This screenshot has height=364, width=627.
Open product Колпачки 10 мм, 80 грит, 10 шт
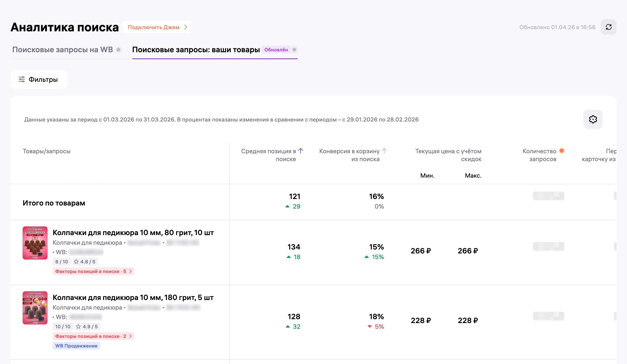133,233
